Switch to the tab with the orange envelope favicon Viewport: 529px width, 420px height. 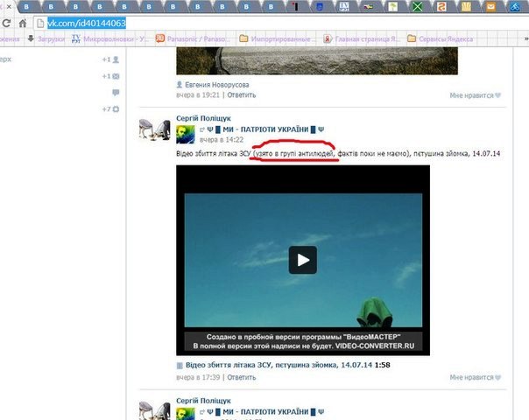pyautogui.click(x=490, y=6)
